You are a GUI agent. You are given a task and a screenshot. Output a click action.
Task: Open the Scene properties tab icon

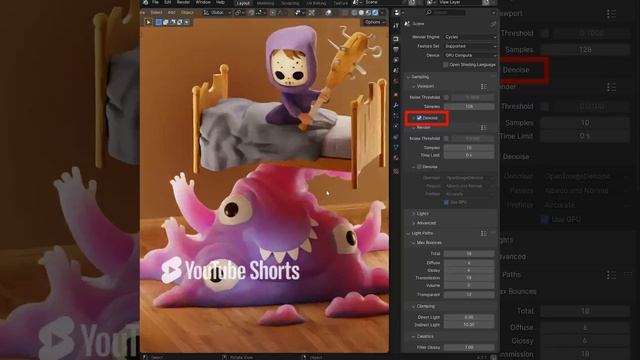pos(396,71)
